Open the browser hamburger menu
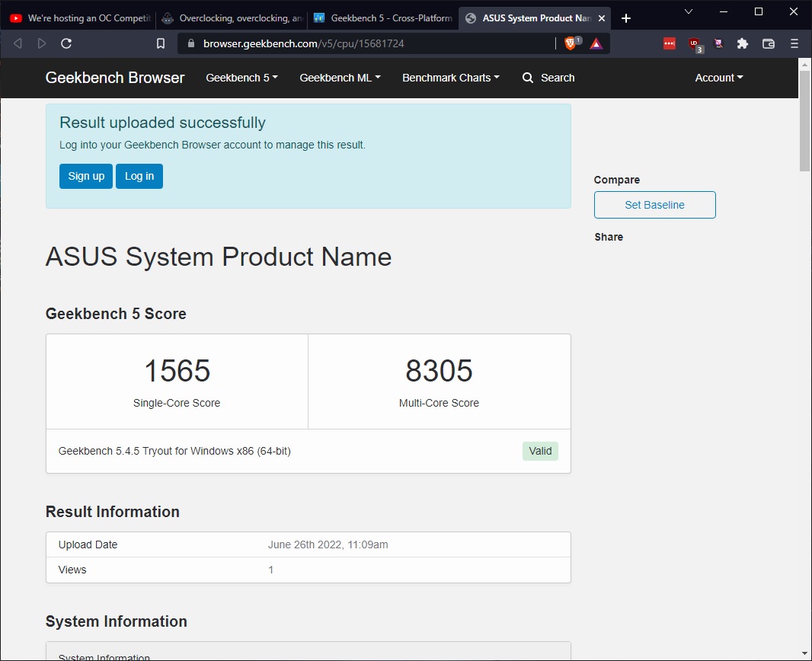Viewport: 812px width, 661px height. point(794,43)
